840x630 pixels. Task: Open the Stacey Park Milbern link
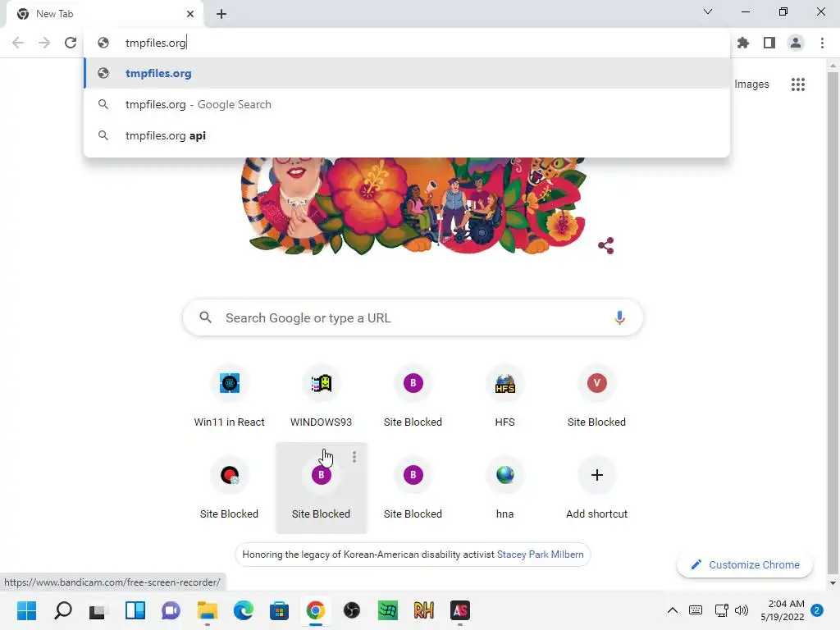coord(540,555)
